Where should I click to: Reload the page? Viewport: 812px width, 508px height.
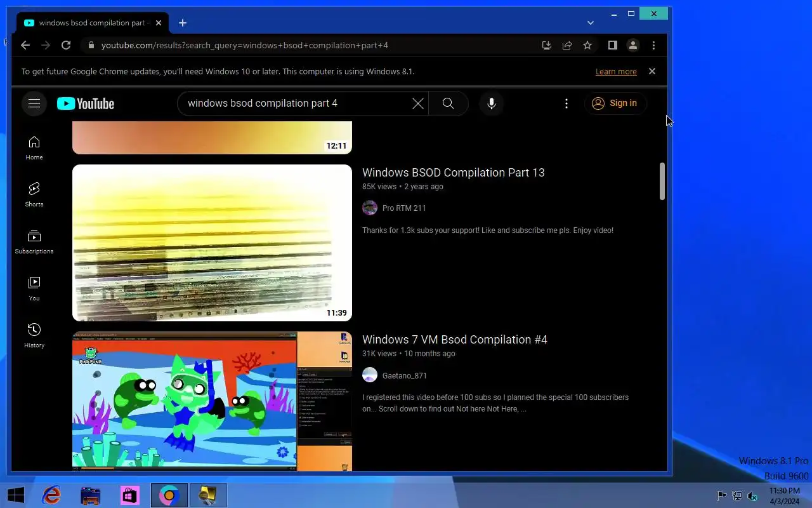(66, 45)
